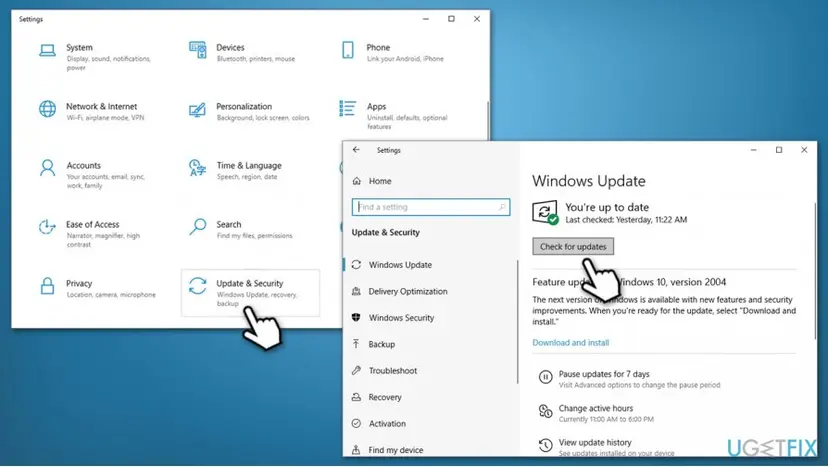Open the Phone icon in Settings
The width and height of the screenshot is (828, 467).
(x=347, y=50)
